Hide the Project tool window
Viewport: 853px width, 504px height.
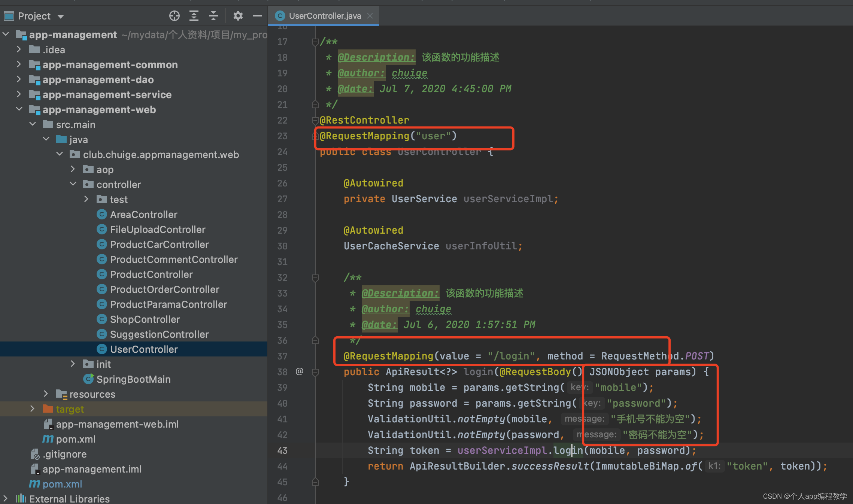click(257, 16)
